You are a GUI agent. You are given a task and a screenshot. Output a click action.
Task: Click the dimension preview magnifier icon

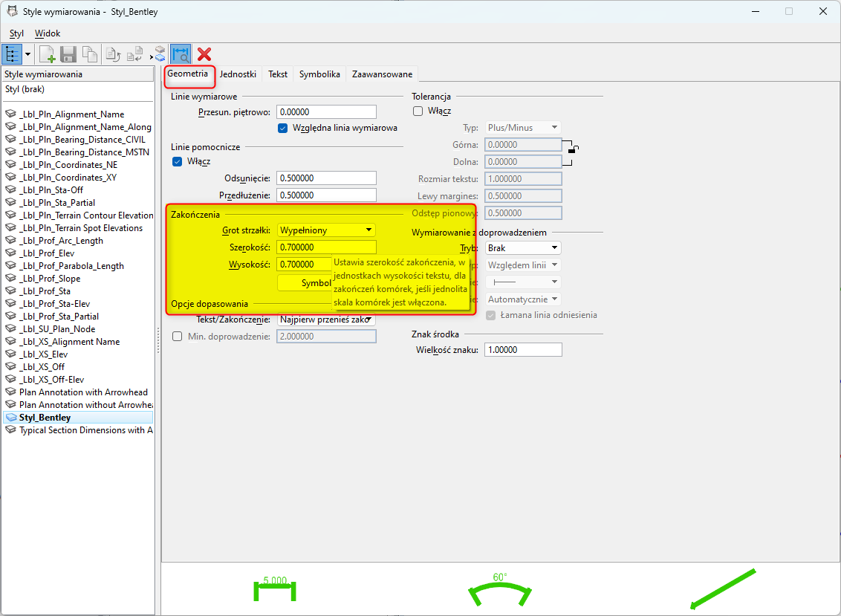[x=180, y=54]
